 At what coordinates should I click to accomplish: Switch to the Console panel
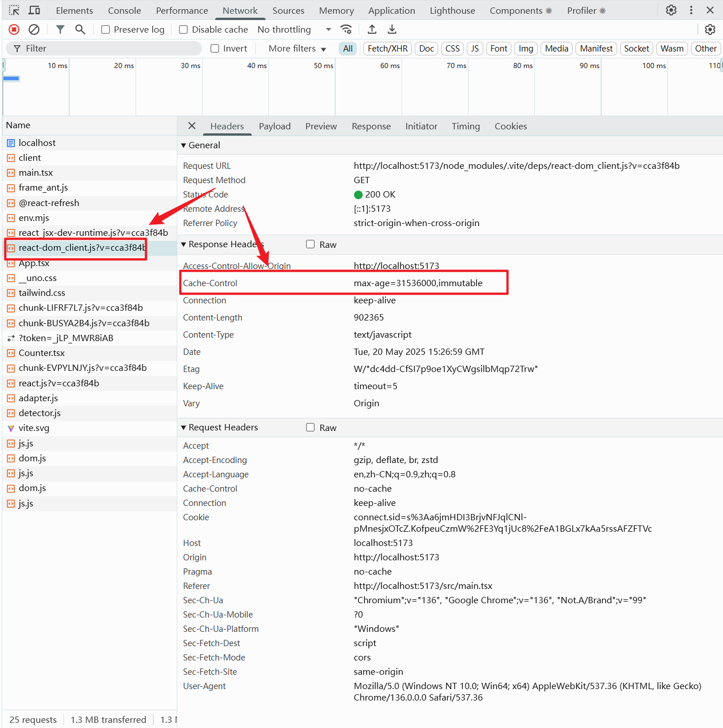124,10
